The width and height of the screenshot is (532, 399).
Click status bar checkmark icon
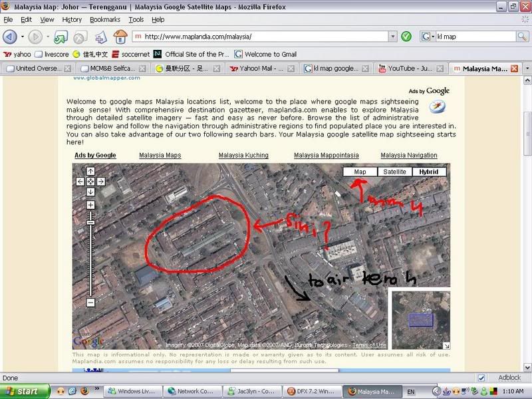[481, 378]
